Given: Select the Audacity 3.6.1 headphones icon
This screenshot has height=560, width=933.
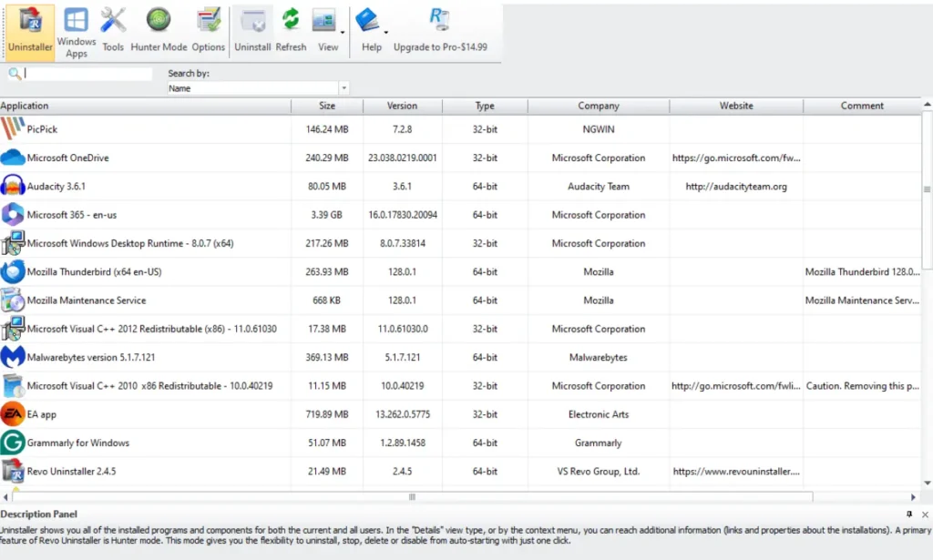Looking at the screenshot, I should 13,186.
